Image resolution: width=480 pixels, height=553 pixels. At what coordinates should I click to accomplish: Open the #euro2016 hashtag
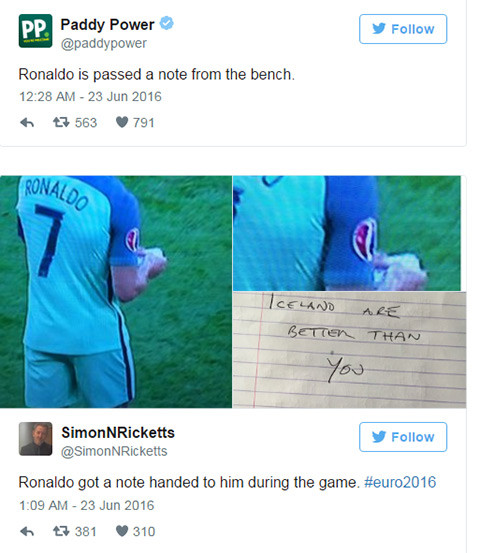400,482
